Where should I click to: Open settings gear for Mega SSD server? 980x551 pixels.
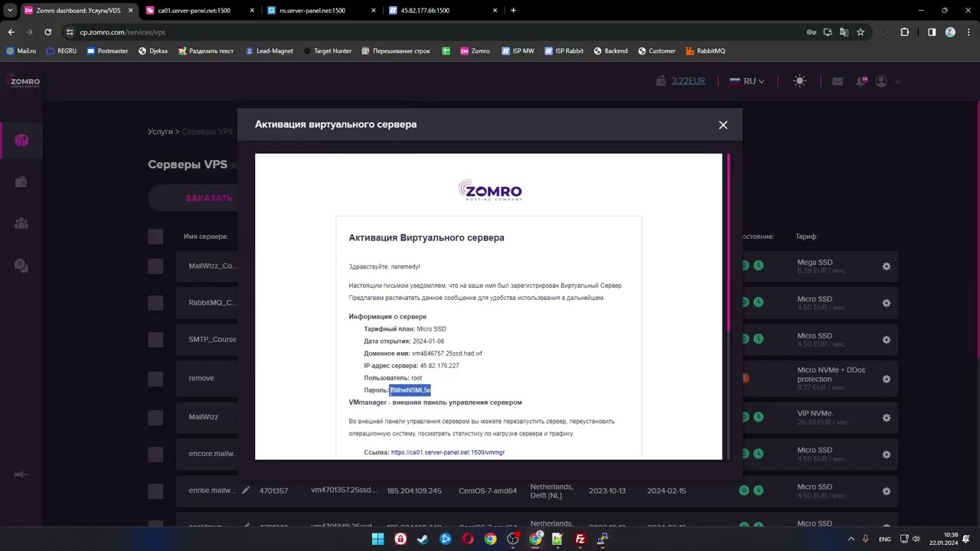point(886,266)
